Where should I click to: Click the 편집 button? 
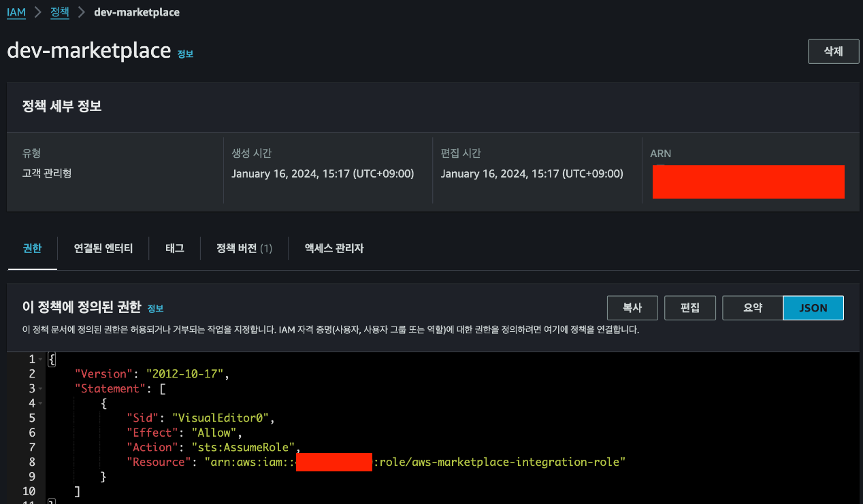click(690, 307)
